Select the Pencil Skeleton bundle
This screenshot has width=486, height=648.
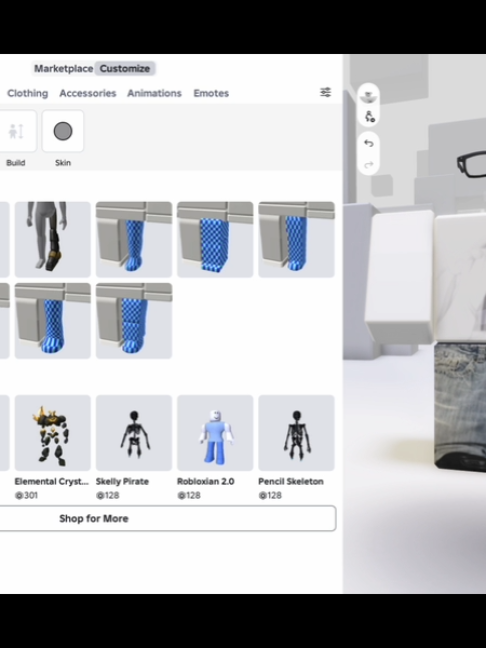pyautogui.click(x=296, y=433)
